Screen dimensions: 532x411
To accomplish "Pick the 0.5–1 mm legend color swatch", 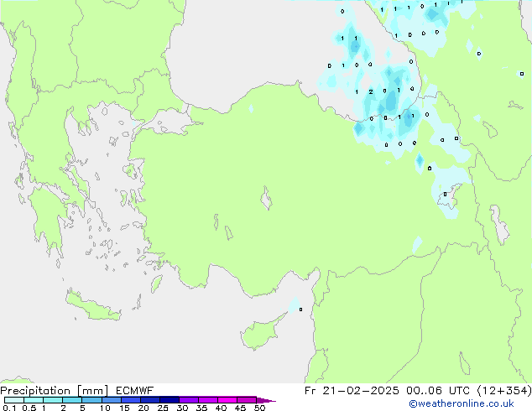I will (34, 400).
